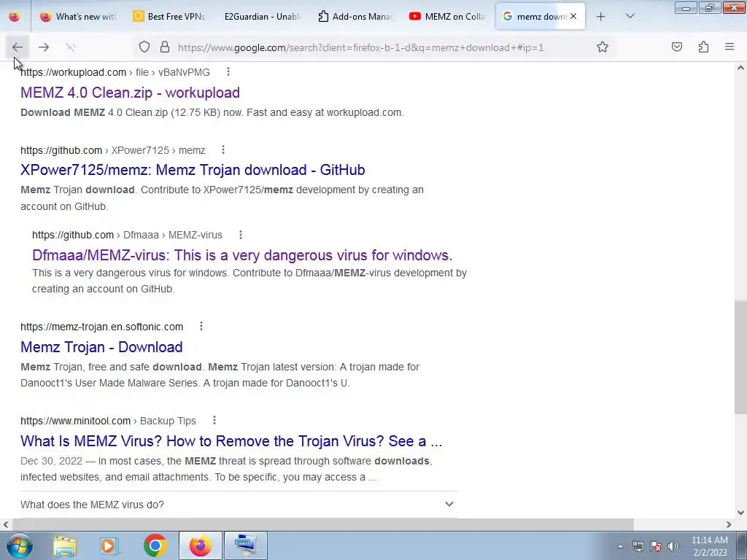Click the scroll-up arrow of vertical scrollbar
This screenshot has width=747, height=560.
click(740, 68)
